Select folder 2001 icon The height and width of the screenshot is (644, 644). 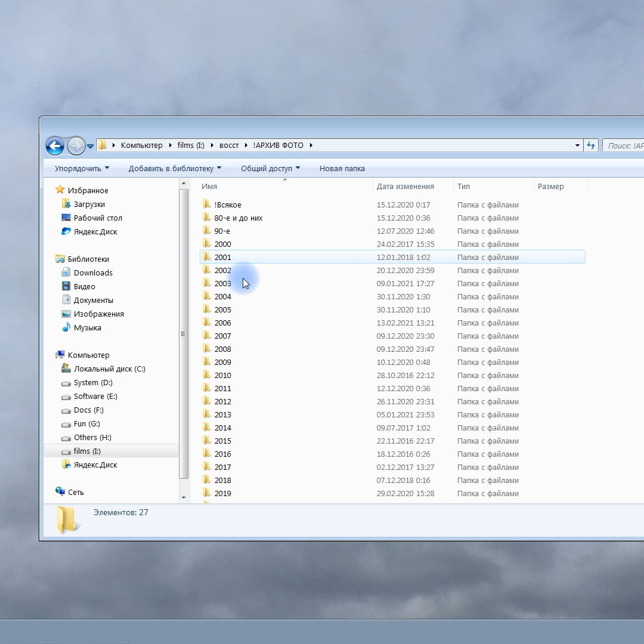click(207, 256)
